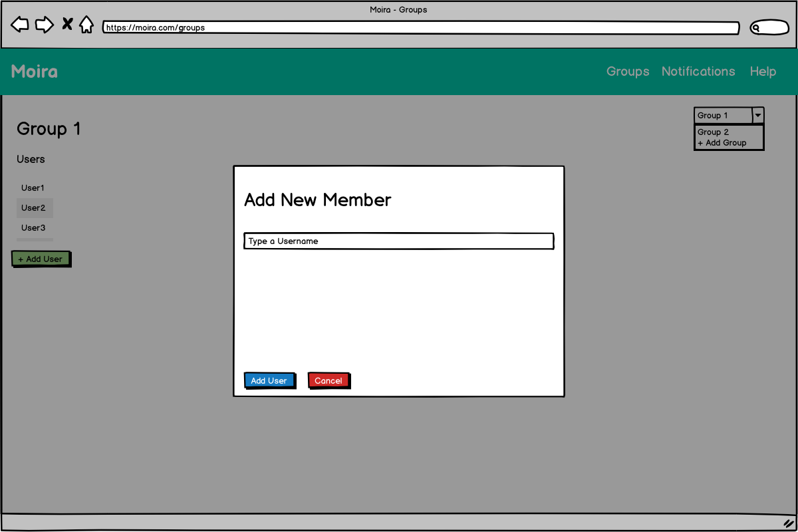Click the Group 1 page heading
This screenshot has width=798, height=532.
pos(49,128)
